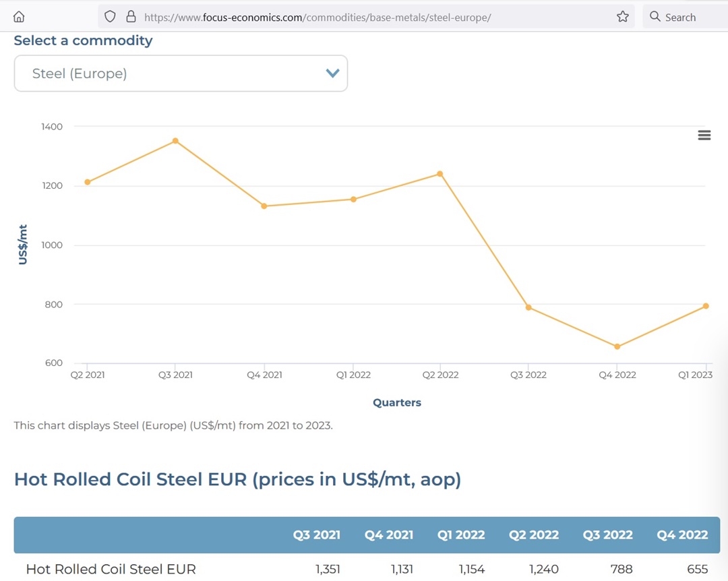
Task: Click the Q3 2022 data point marker
Action: pos(528,307)
